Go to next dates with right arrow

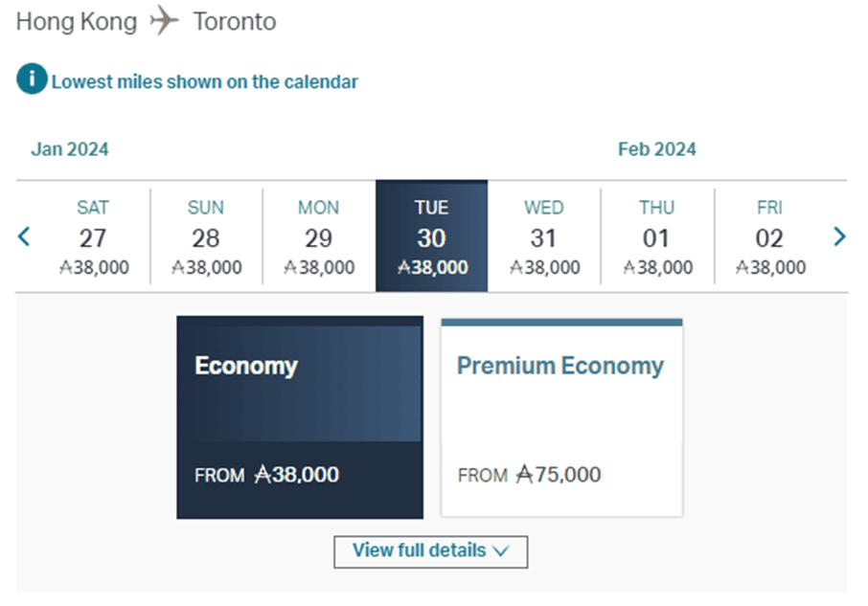tap(839, 236)
